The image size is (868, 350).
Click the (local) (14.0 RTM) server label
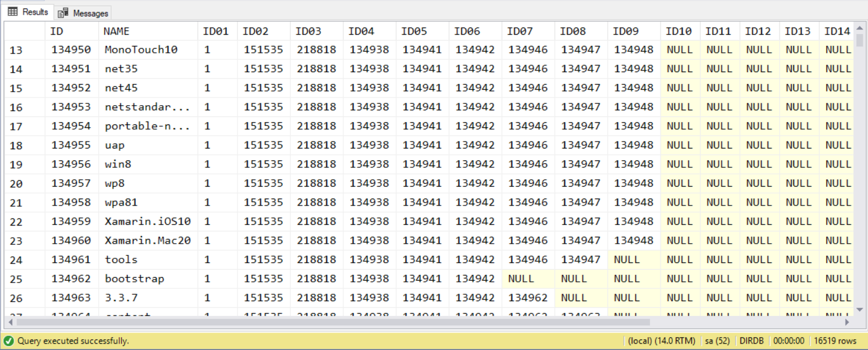(x=661, y=341)
